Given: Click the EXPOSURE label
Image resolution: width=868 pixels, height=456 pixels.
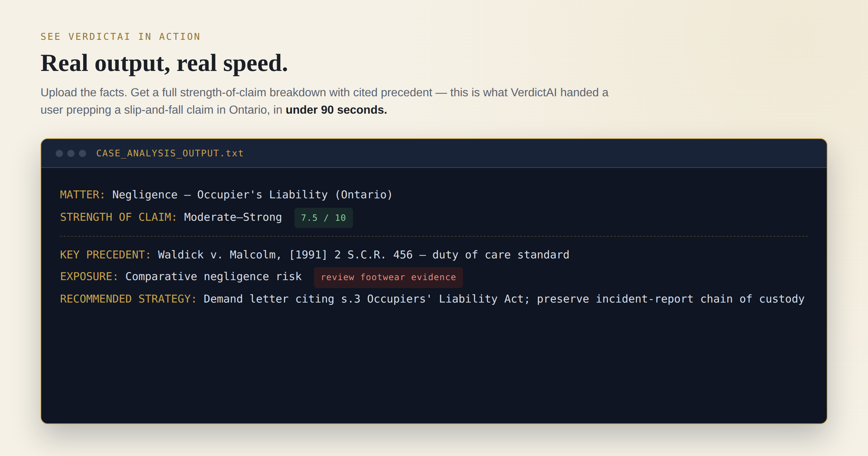Looking at the screenshot, I should click(x=89, y=276).
